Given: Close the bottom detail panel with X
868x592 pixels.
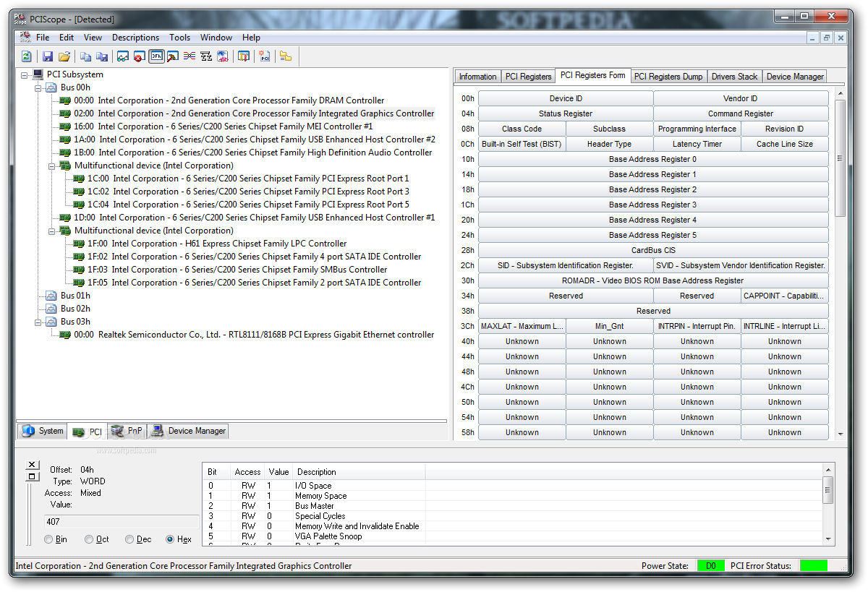Looking at the screenshot, I should pyautogui.click(x=31, y=465).
